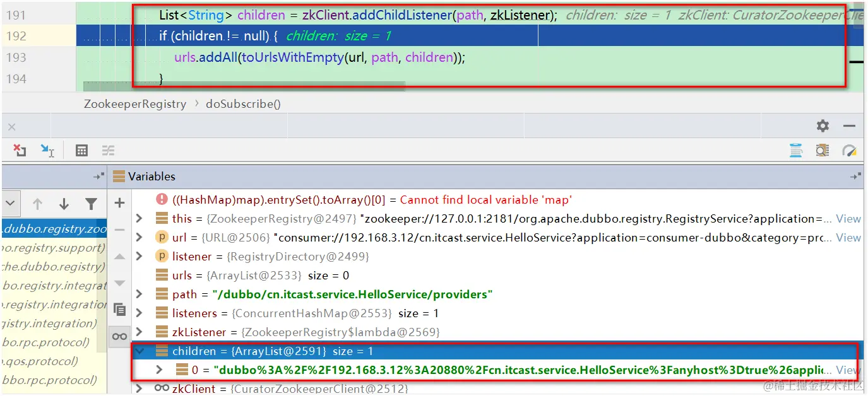Expand the 'this' variable node
The width and height of the screenshot is (868, 396).
[x=140, y=219]
